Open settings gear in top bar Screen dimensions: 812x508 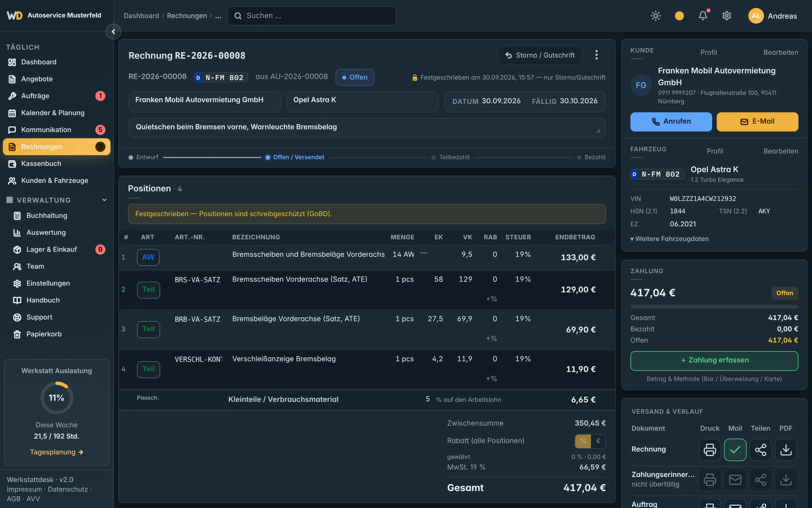click(727, 16)
